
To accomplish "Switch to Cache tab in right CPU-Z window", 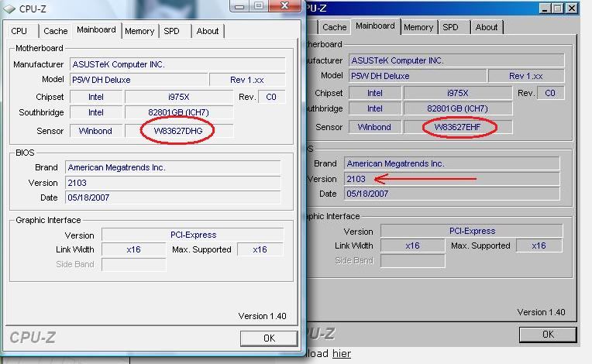I will (334, 27).
